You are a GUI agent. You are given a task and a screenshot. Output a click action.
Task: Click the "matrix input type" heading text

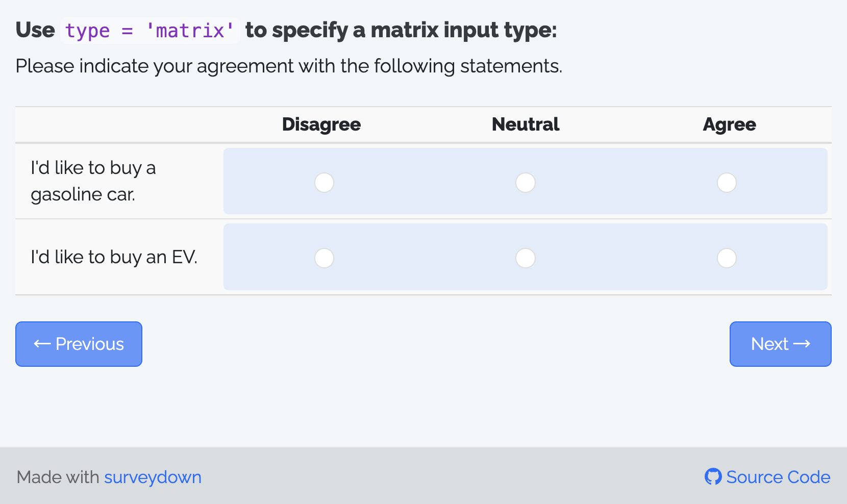401,31
